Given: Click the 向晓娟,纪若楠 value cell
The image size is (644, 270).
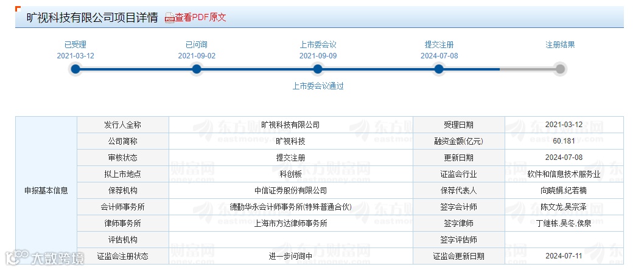Looking at the screenshot, I should click(x=564, y=190).
